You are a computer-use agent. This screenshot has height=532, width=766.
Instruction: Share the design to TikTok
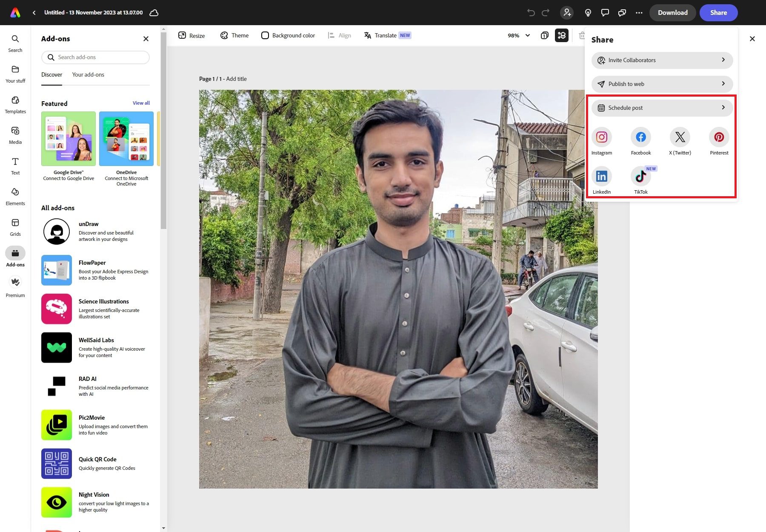[640, 176]
